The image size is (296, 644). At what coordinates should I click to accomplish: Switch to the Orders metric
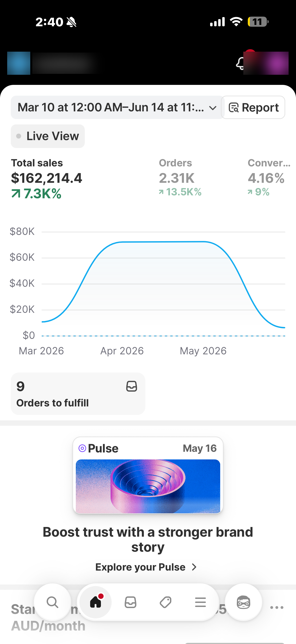tap(180, 177)
